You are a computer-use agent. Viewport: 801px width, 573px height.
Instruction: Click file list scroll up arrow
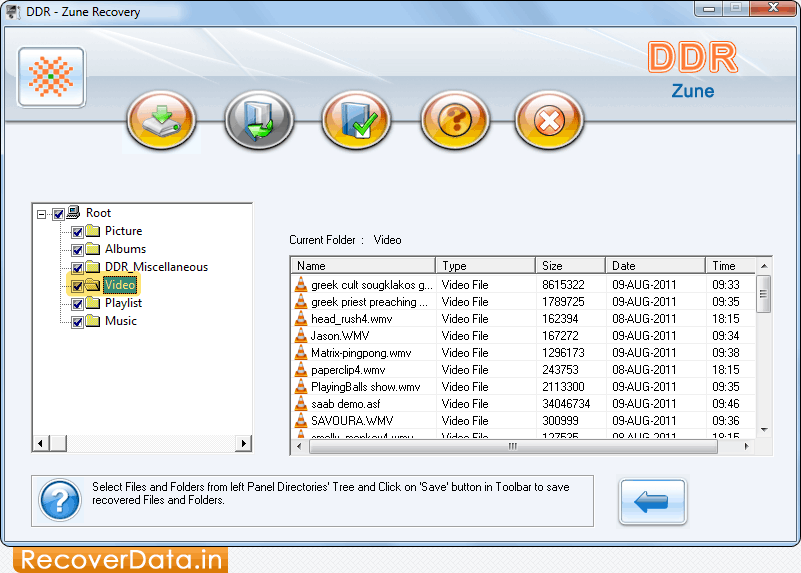(764, 266)
